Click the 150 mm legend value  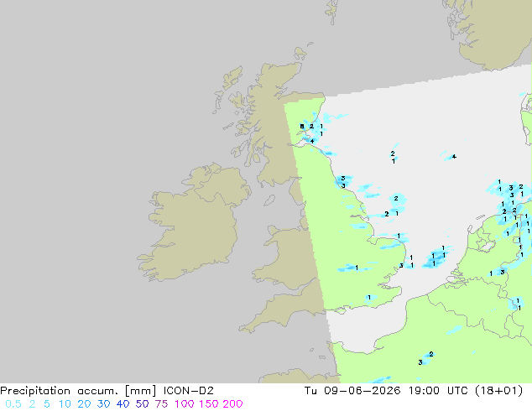click(x=209, y=404)
